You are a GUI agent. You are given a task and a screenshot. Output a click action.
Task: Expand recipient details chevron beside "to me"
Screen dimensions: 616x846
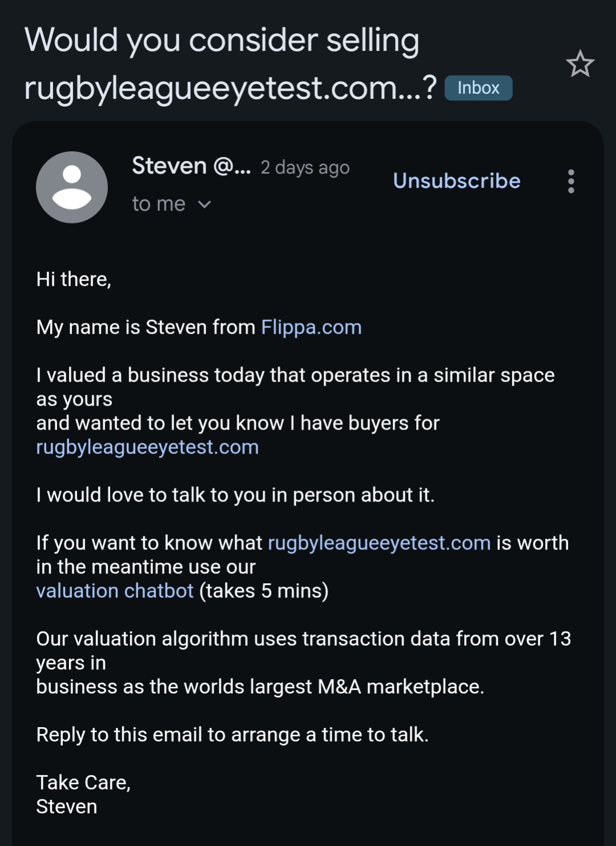(204, 205)
